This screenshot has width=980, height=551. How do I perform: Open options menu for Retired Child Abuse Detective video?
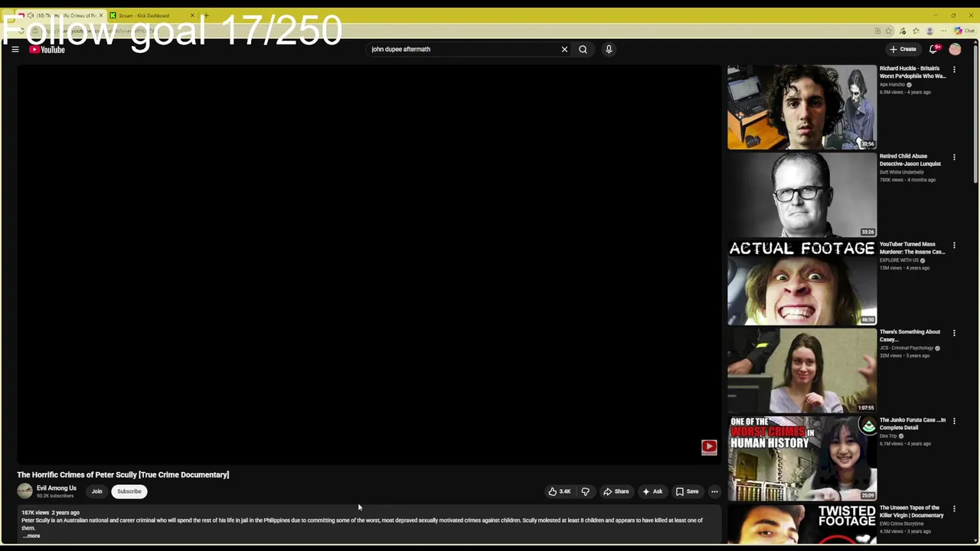[x=954, y=158]
